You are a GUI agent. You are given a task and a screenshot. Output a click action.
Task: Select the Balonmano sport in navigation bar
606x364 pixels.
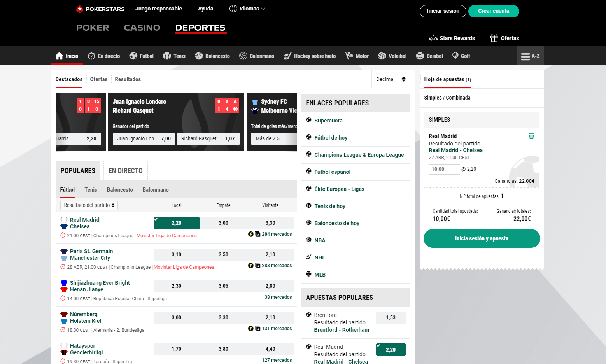click(257, 56)
